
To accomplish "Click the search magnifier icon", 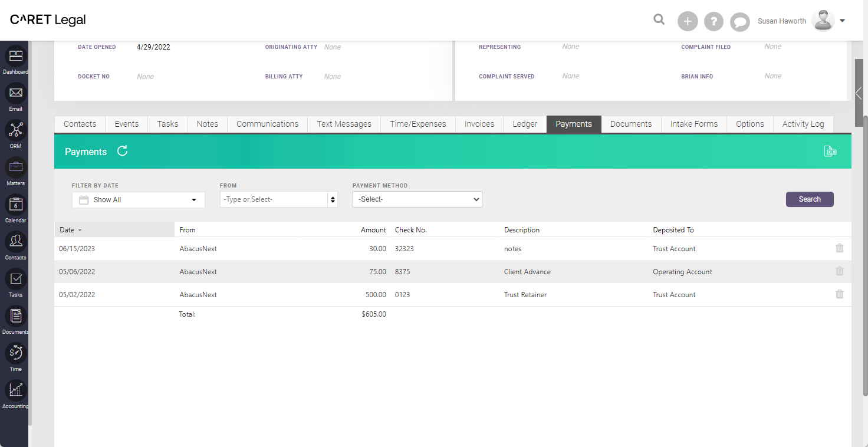I will (659, 20).
